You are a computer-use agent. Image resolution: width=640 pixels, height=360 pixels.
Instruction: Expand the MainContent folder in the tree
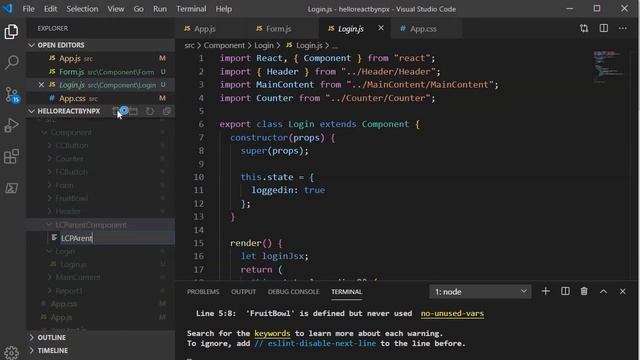78,278
